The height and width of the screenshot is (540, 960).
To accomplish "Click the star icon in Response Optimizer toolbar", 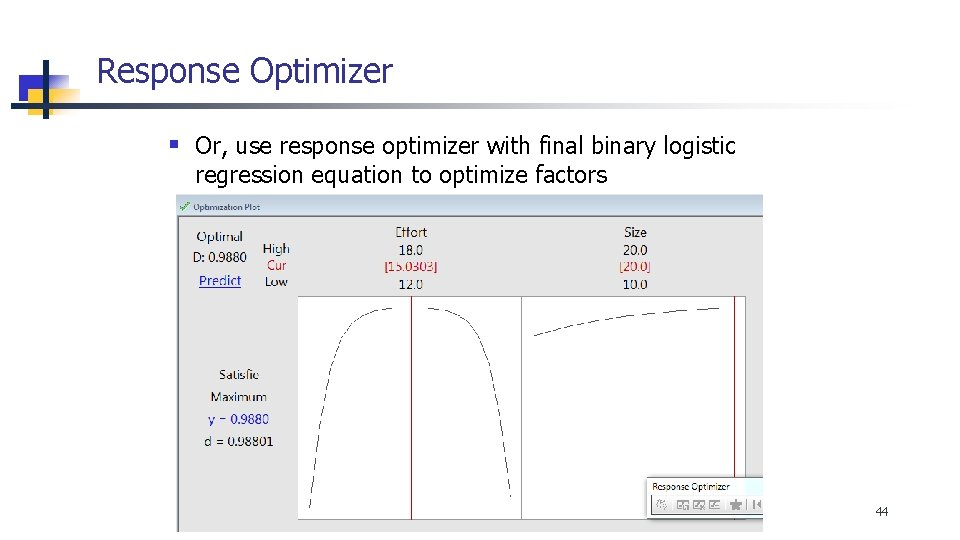I will coord(736,504).
